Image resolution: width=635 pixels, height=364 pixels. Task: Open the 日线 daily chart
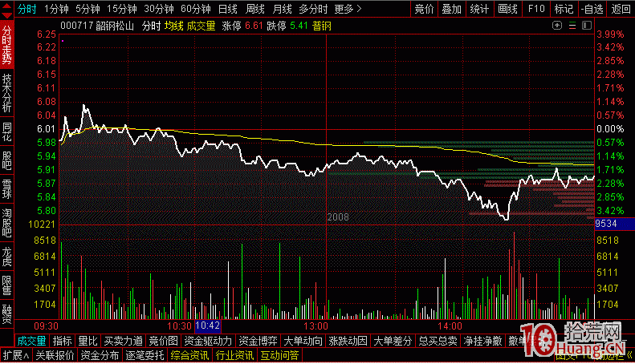coord(228,9)
